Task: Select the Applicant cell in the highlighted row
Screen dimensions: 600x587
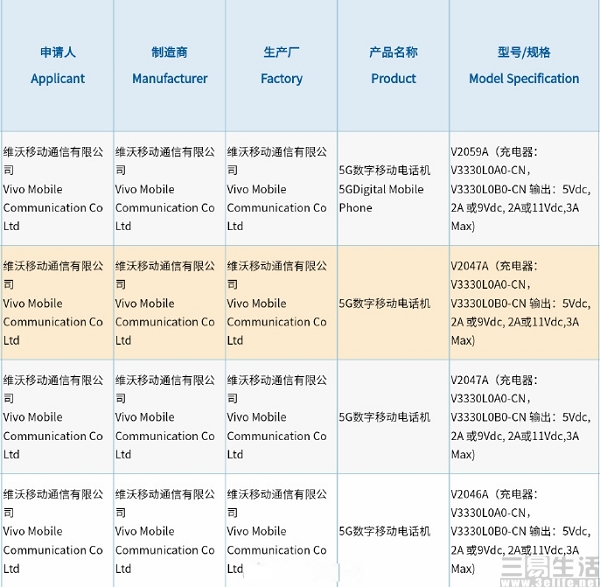Action: 56,303
